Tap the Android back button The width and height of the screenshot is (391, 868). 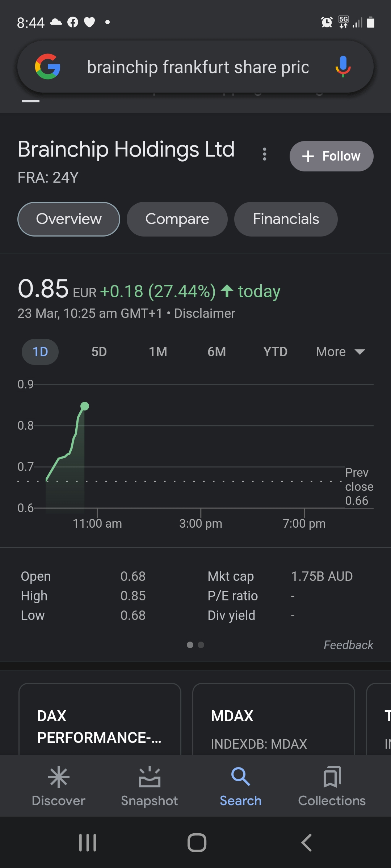306,843
